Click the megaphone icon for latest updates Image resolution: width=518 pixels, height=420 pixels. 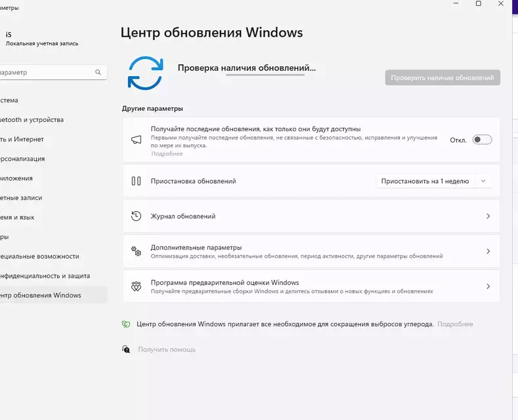coord(136,140)
